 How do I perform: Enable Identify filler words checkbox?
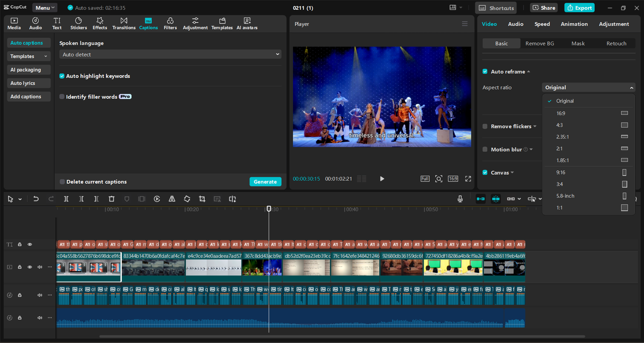62,97
